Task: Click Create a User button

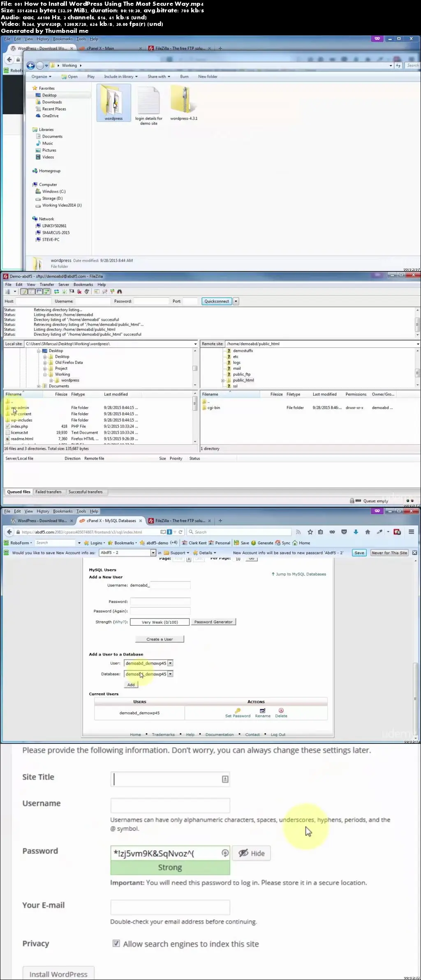Action: pos(160,639)
